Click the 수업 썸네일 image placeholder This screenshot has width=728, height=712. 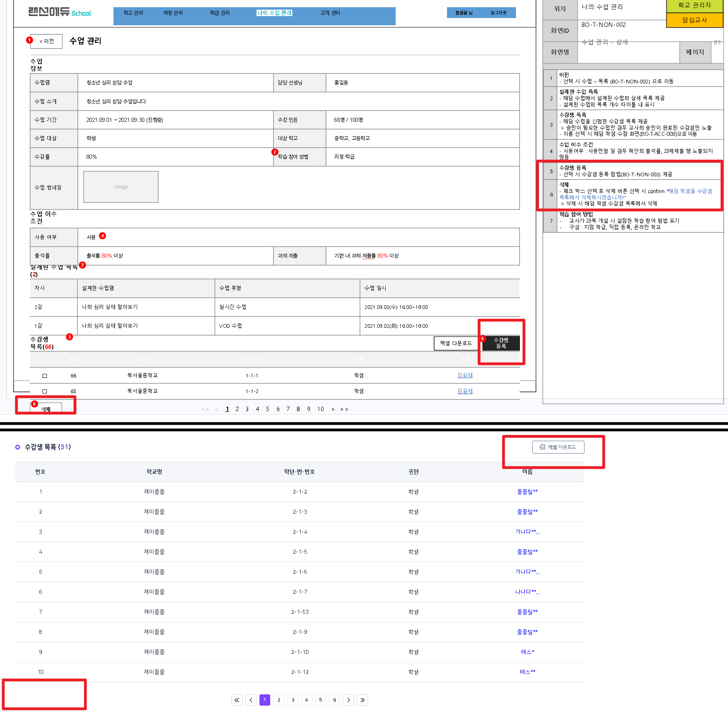tap(121, 187)
